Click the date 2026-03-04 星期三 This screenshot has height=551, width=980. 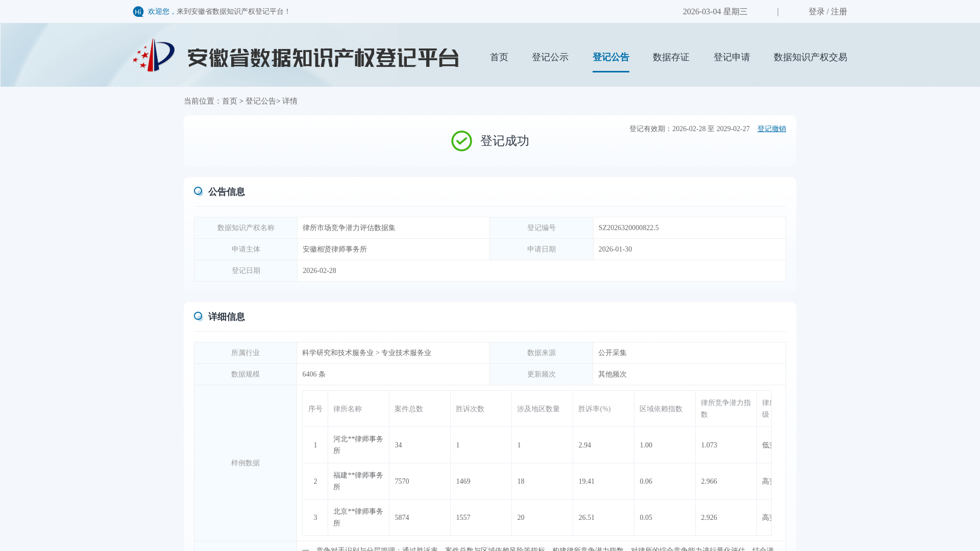point(715,12)
